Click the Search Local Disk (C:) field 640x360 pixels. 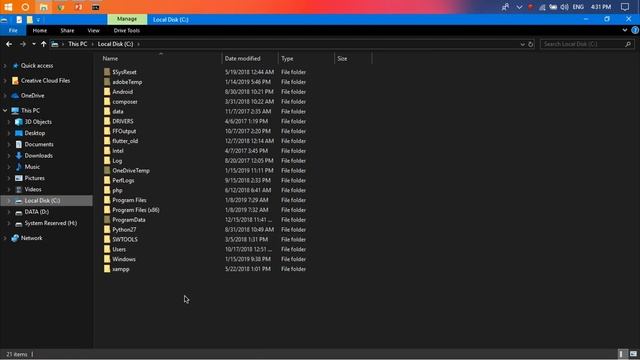587,44
